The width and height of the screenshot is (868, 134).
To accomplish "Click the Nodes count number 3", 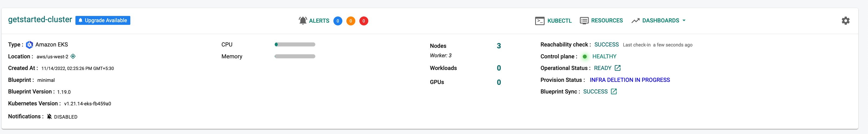I will (499, 46).
